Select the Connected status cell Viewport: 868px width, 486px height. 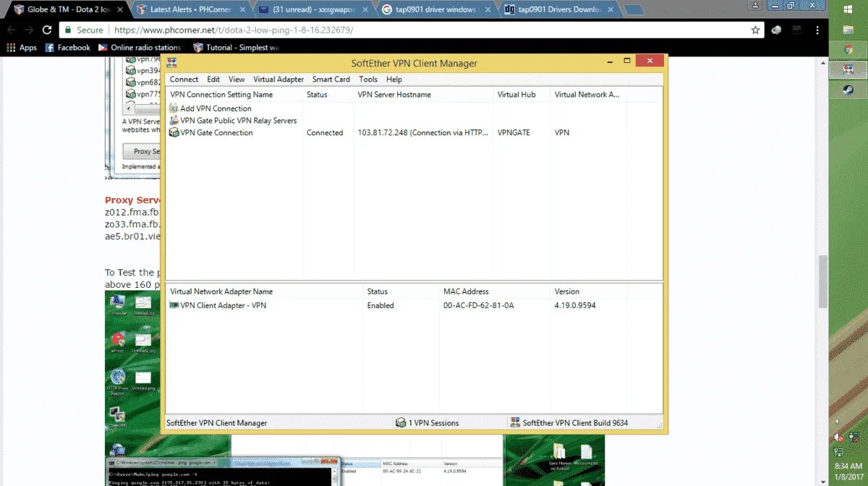coord(325,133)
